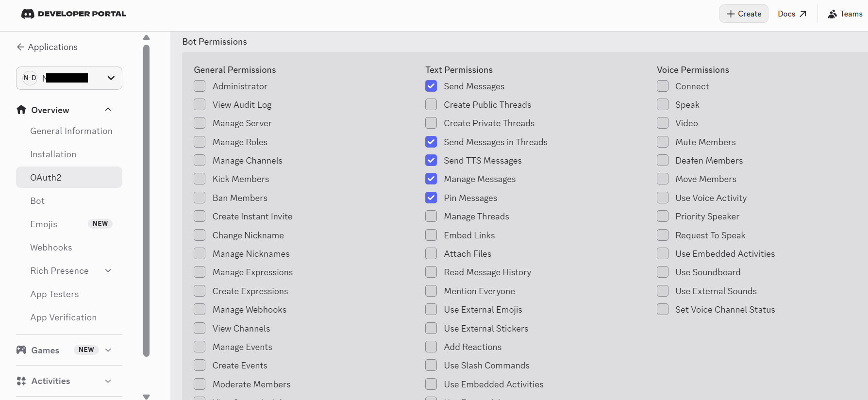Screen dimensions: 868x400
Task: Open the application selector dropdown
Action: (x=111, y=78)
